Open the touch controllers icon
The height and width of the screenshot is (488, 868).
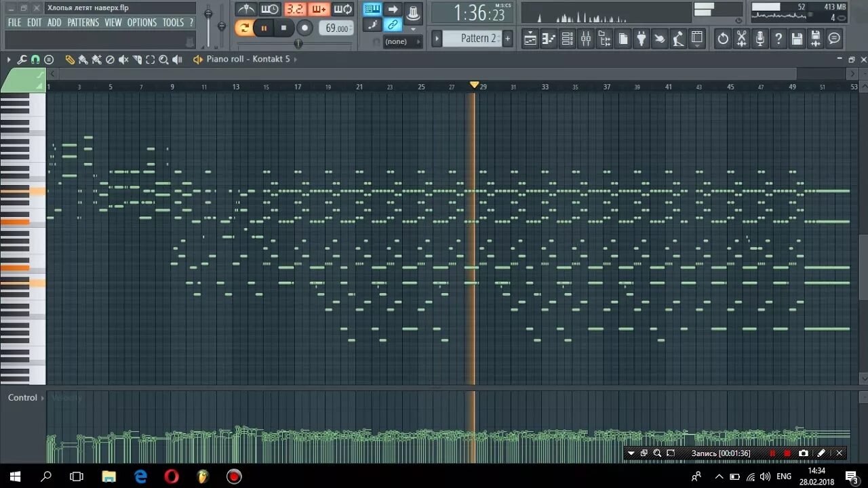pyautogui.click(x=678, y=39)
